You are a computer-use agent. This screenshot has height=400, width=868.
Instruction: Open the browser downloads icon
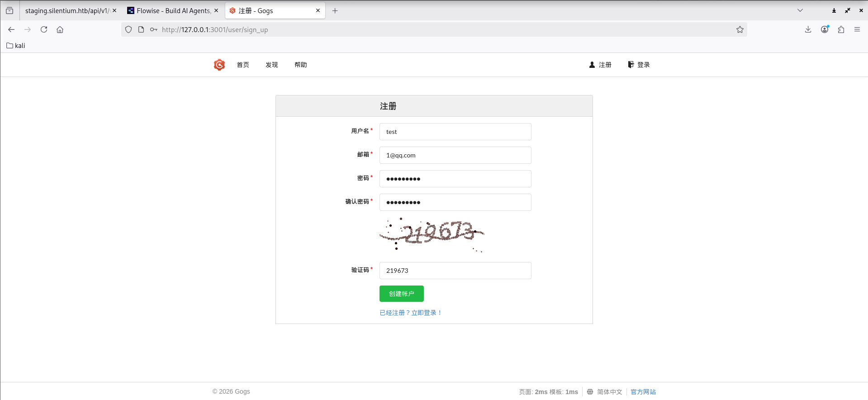click(x=808, y=29)
